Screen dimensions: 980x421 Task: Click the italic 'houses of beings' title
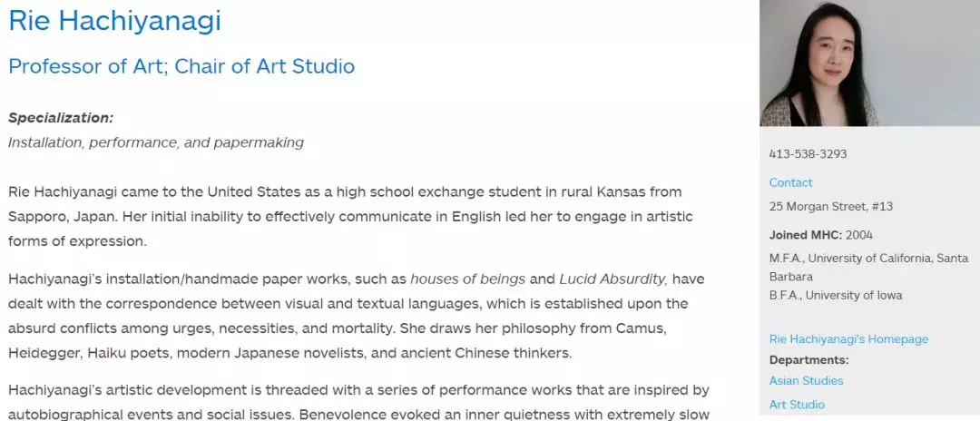467,279
